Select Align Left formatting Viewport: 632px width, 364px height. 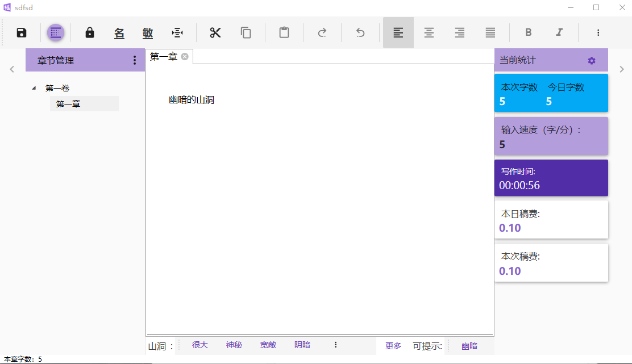pyautogui.click(x=398, y=32)
